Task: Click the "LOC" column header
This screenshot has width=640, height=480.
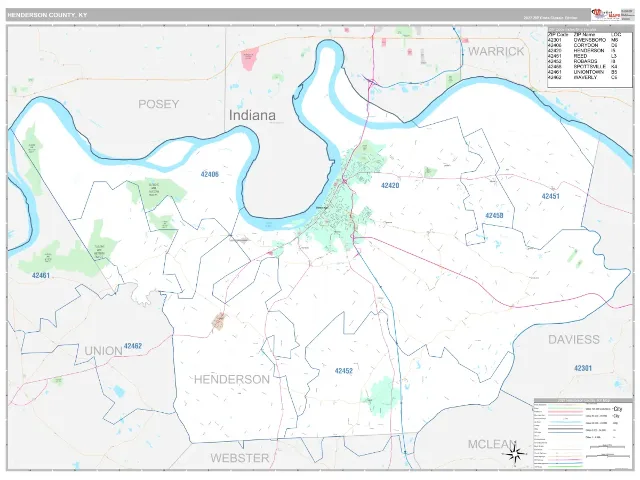Action: click(616, 35)
